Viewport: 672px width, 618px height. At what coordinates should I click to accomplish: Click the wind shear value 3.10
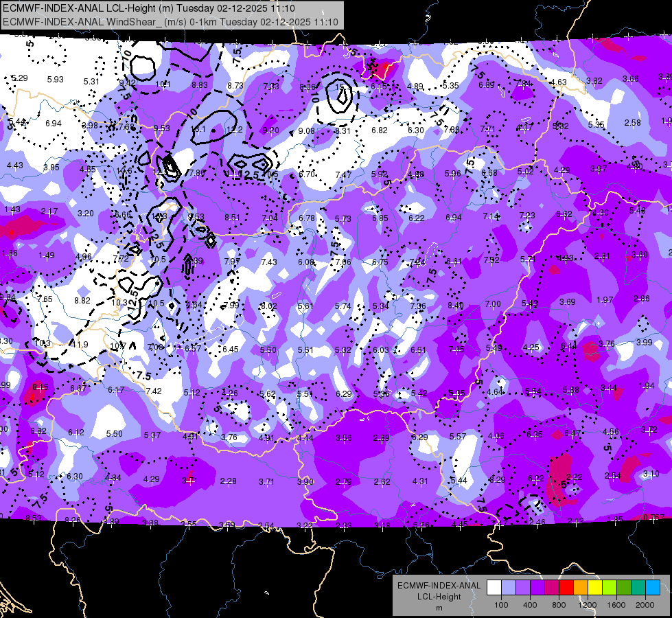coord(651,474)
